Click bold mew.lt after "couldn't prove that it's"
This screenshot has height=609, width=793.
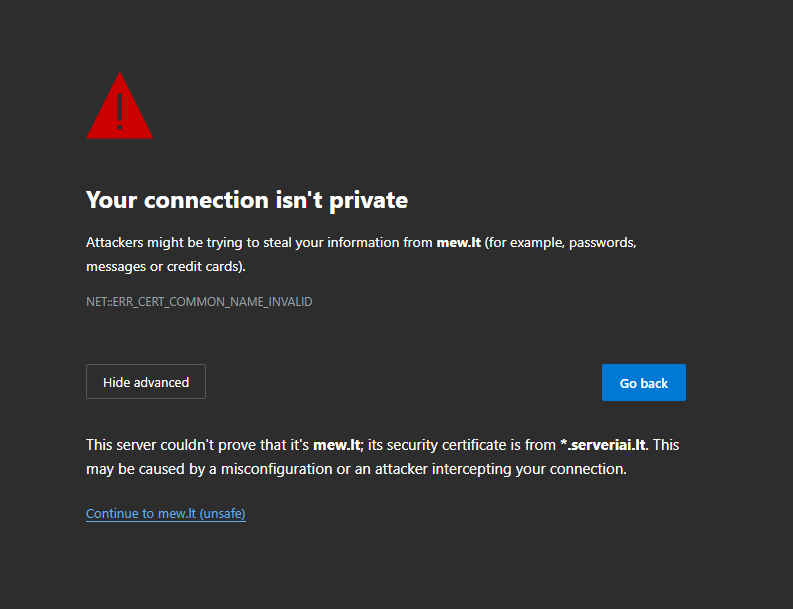pos(336,445)
